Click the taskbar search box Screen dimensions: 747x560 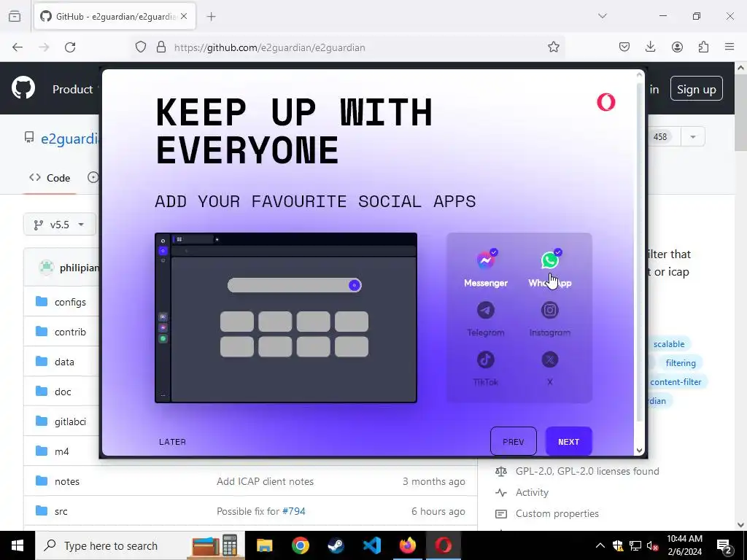tap(139, 545)
